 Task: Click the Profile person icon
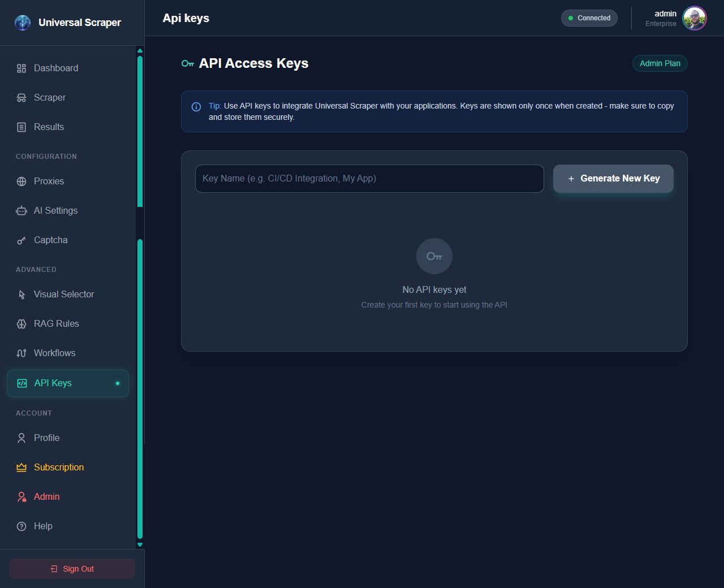[21, 438]
